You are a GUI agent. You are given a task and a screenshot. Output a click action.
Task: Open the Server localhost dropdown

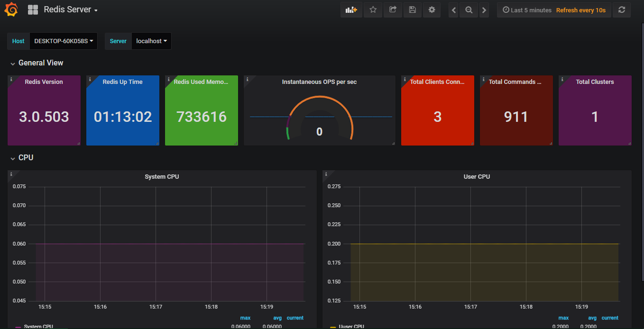pos(151,41)
